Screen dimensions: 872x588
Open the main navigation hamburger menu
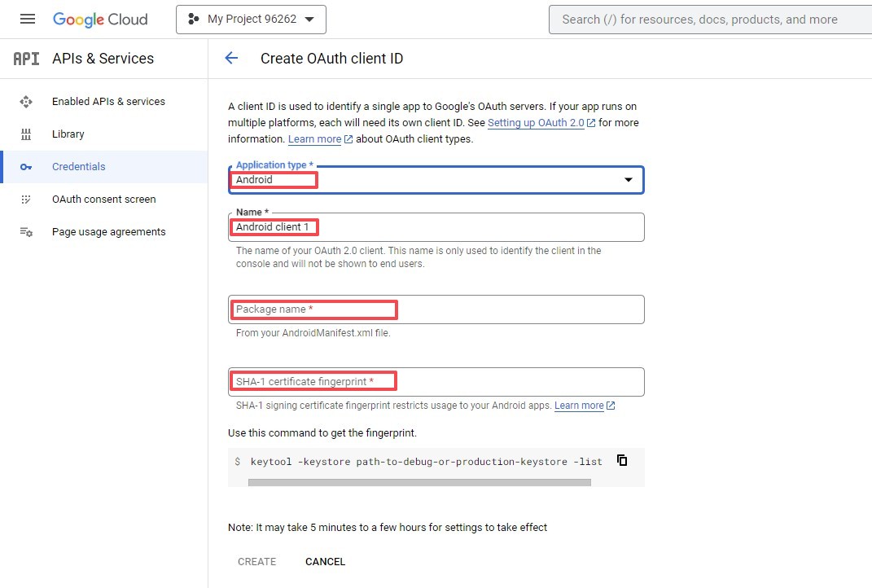[27, 19]
